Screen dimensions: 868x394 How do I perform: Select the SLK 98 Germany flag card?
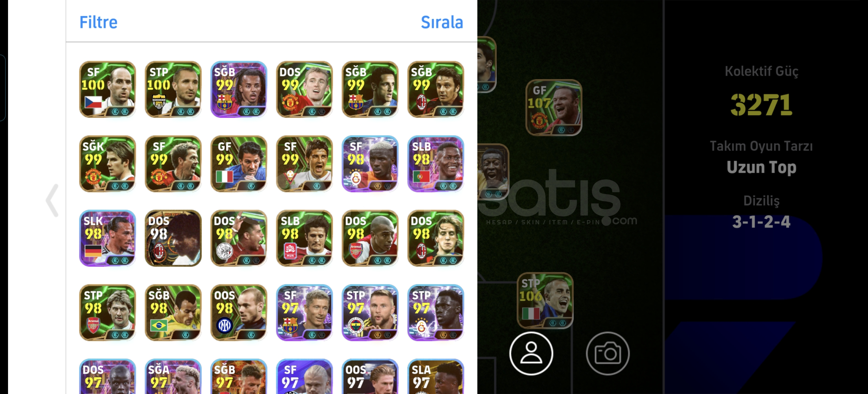point(107,238)
